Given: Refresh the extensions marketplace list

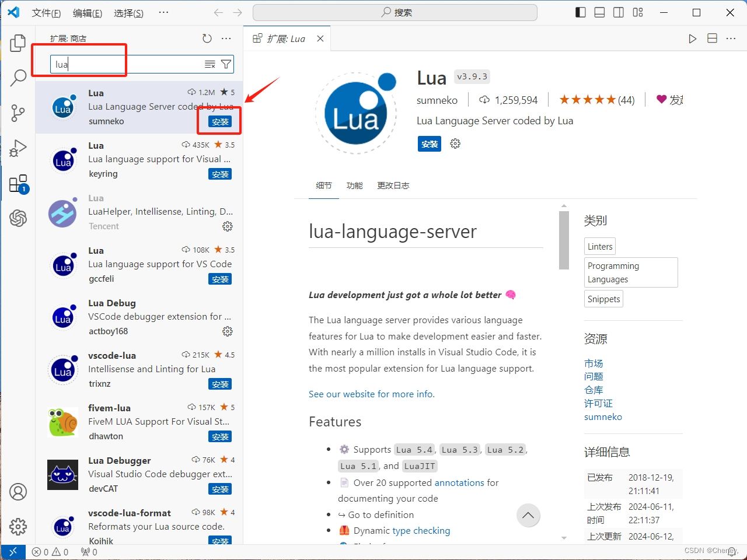Looking at the screenshot, I should coord(207,38).
